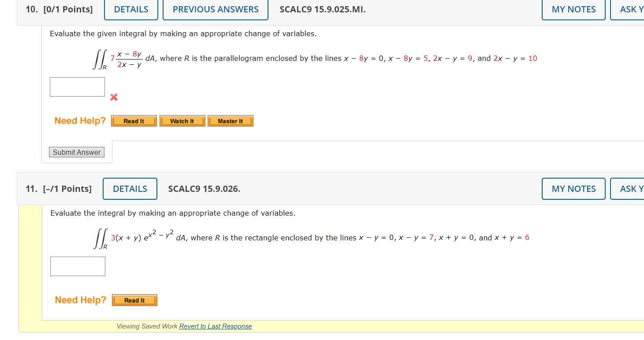Click Submit Answer for problem 10
The height and width of the screenshot is (340, 644).
[x=76, y=152]
